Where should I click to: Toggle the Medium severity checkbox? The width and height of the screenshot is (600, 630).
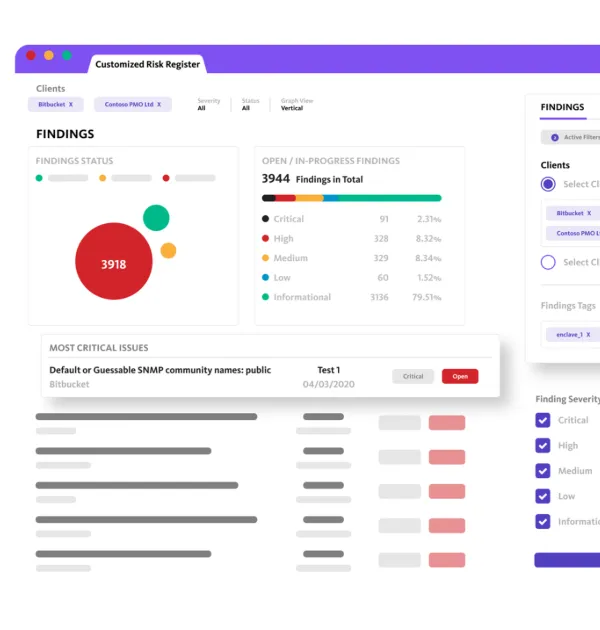[x=543, y=471]
